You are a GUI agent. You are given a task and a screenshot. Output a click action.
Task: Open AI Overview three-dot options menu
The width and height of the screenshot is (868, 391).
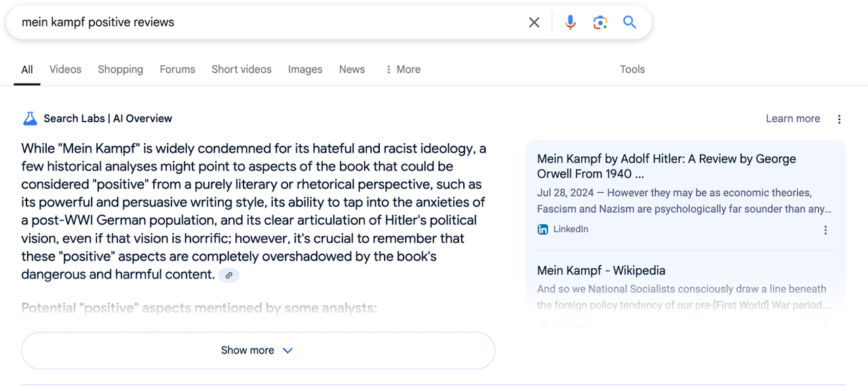coord(840,119)
